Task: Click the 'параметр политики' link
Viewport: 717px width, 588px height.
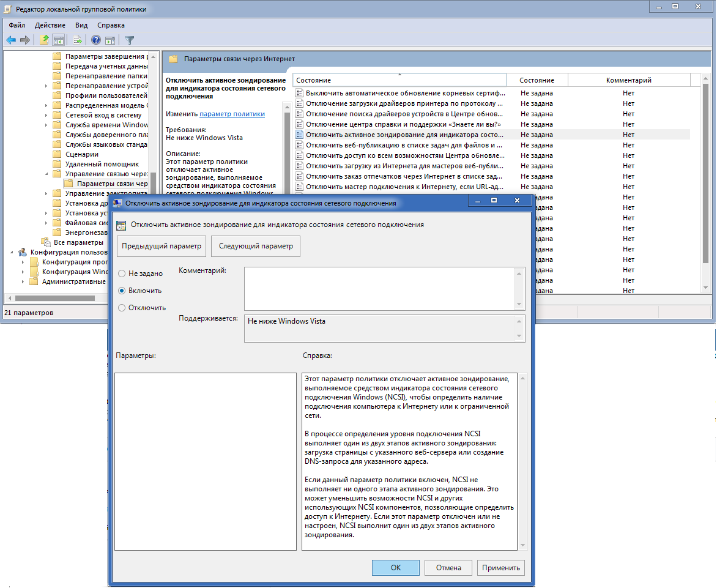Action: [232, 114]
